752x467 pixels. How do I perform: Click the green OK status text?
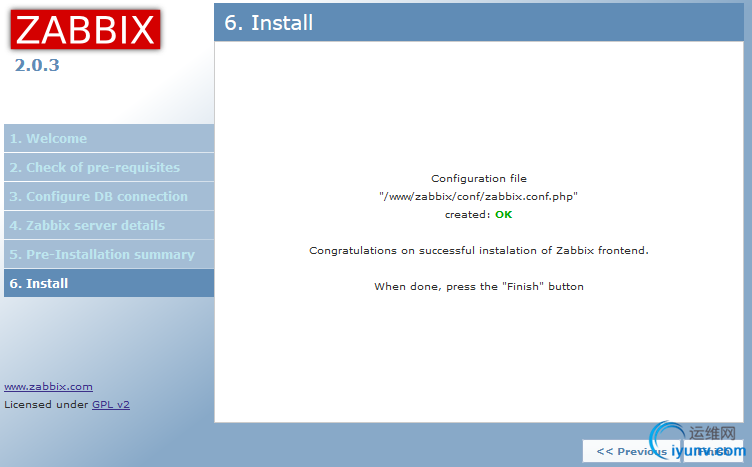pyautogui.click(x=504, y=214)
